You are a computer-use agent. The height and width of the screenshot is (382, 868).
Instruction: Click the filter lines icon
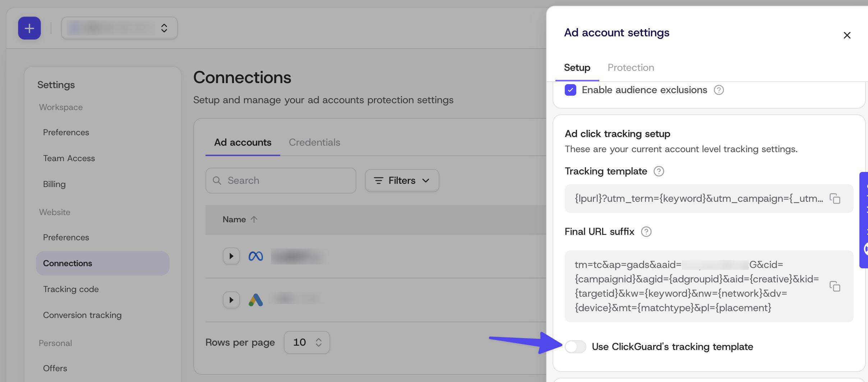379,181
